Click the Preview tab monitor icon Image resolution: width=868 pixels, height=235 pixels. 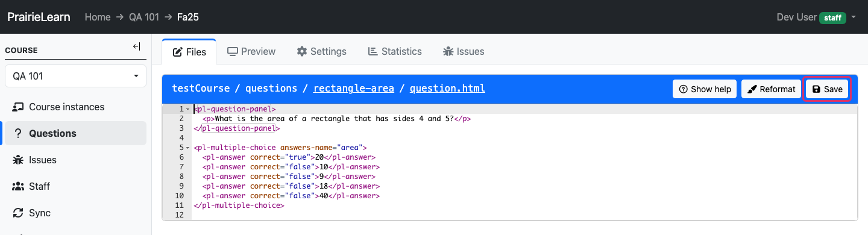(232, 51)
